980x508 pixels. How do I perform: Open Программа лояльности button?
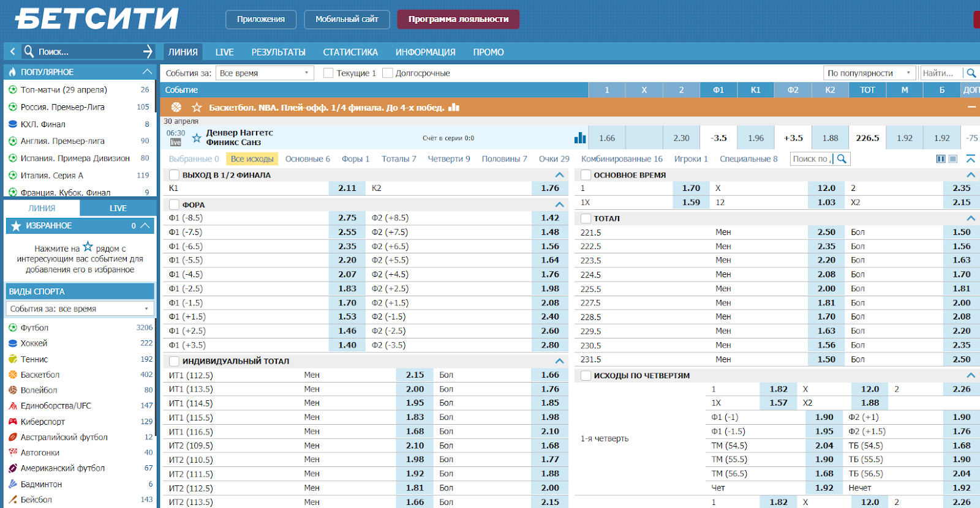458,19
